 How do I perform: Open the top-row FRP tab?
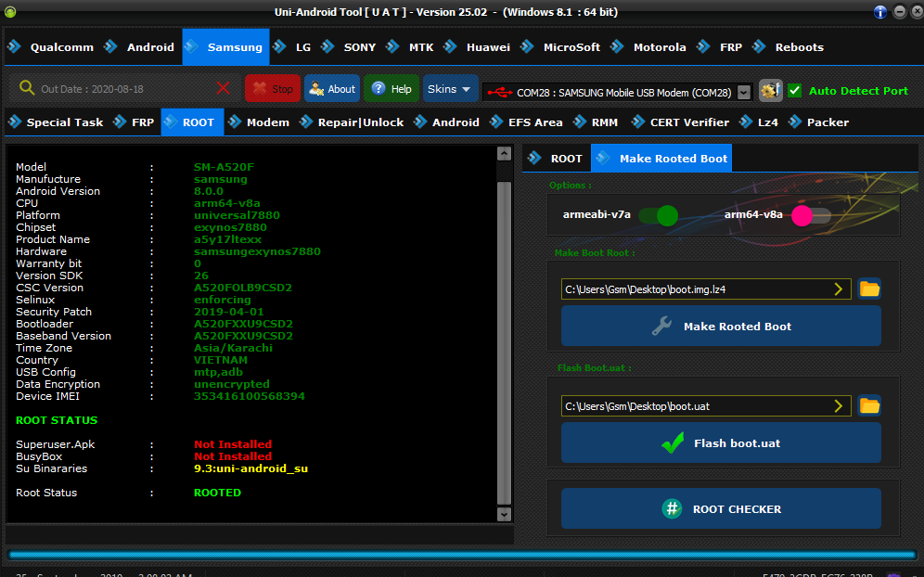(x=720, y=47)
